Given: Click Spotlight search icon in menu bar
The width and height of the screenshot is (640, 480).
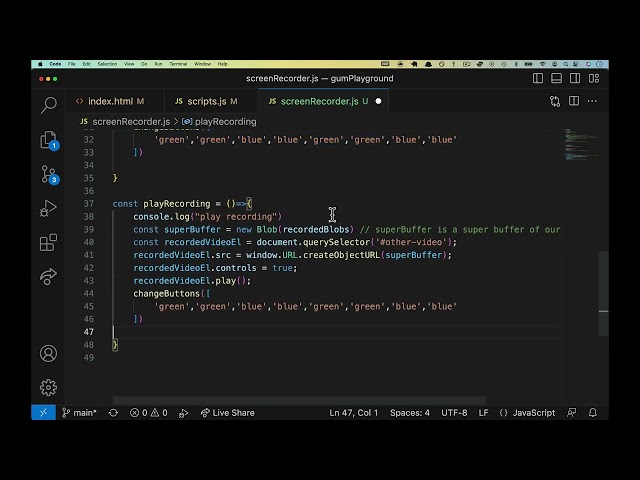Looking at the screenshot, I should (x=566, y=64).
